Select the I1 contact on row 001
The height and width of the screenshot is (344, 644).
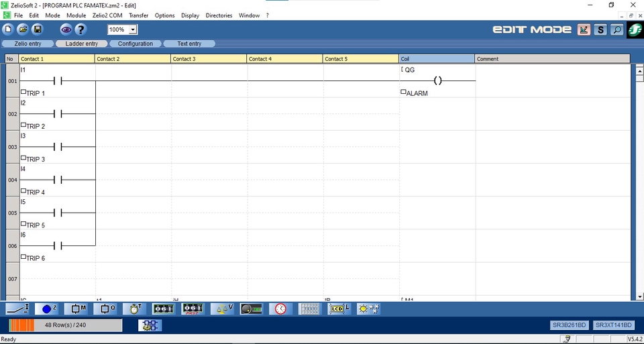point(58,81)
